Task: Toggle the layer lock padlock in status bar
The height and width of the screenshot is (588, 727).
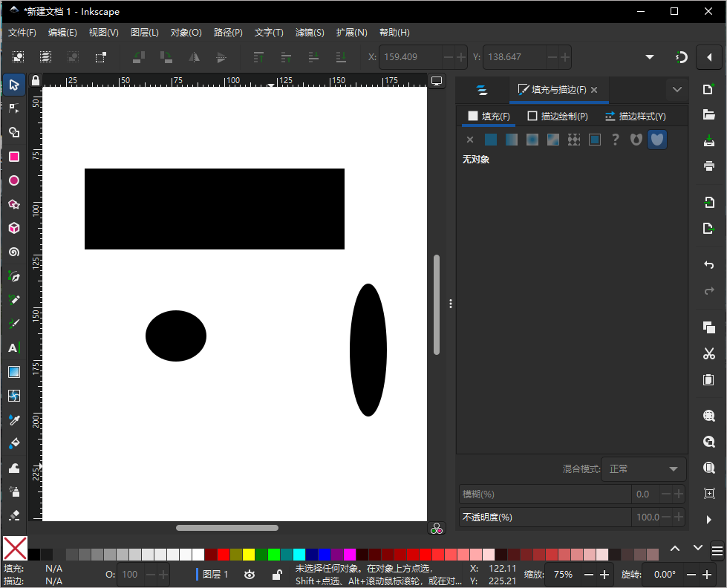Action: 277,574
